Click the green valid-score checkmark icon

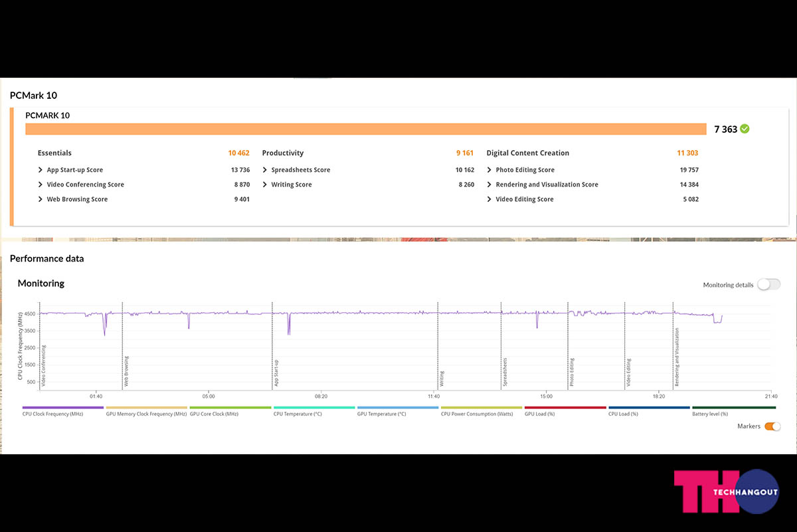click(x=745, y=129)
